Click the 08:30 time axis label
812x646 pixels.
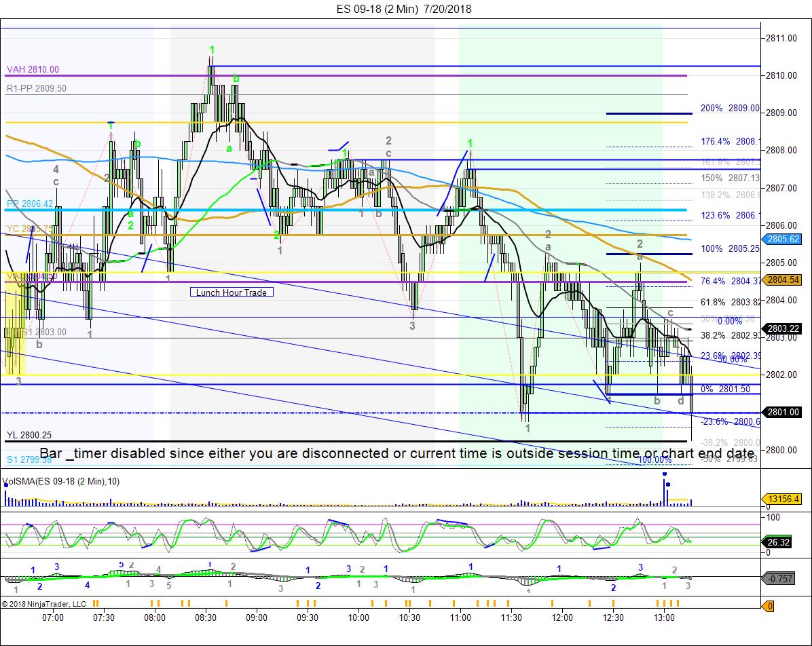coord(206,617)
